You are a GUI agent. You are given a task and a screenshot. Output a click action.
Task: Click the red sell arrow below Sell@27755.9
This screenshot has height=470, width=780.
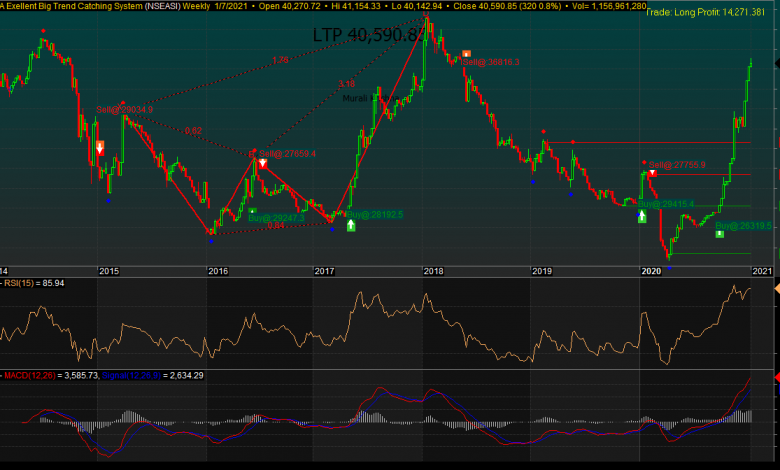[652, 173]
